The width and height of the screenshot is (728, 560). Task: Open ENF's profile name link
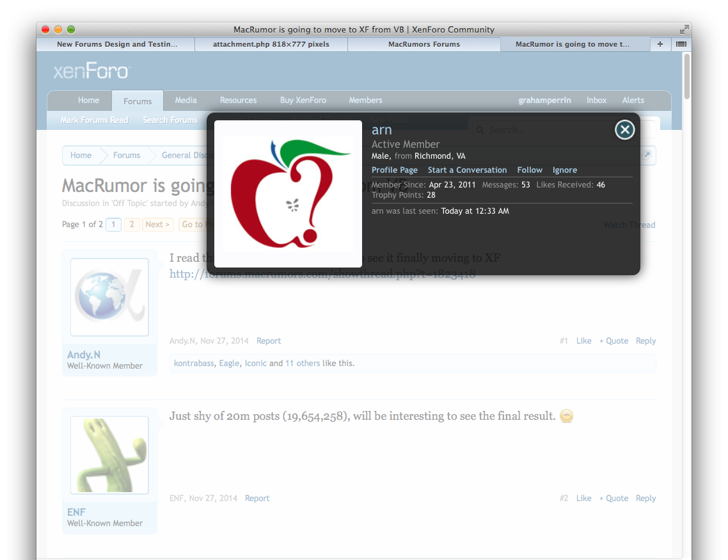pos(76,512)
